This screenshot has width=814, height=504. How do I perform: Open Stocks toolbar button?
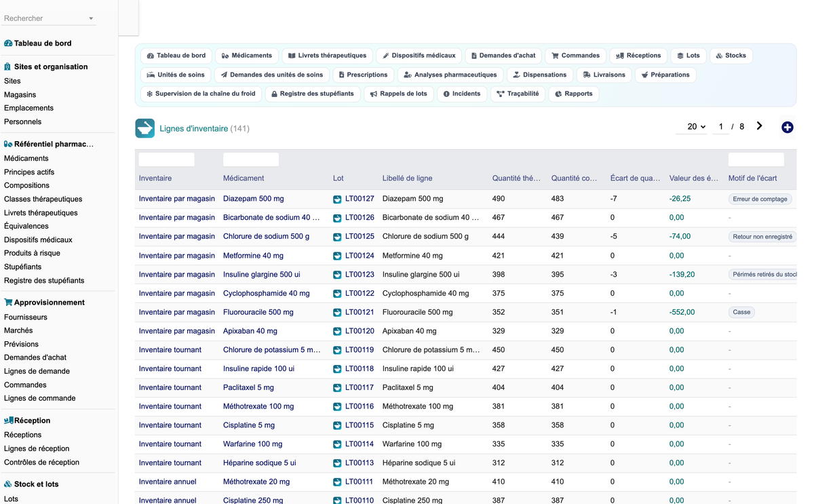731,56
